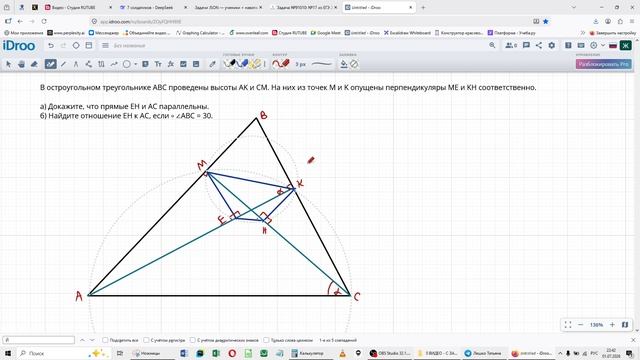Select the active pen drawing tool

coord(50,64)
